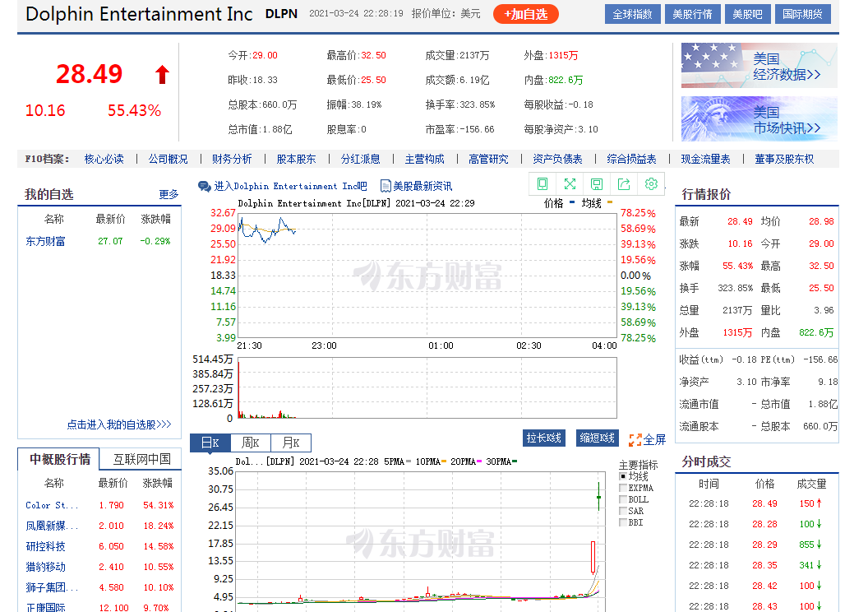The image size is (868, 612).
Task: Click the orange fullscreen icon by 全屏
Action: click(x=635, y=440)
